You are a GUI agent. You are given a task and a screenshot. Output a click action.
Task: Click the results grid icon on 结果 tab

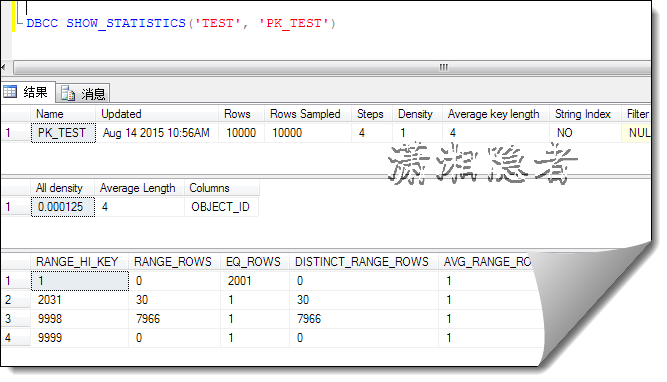click(10, 91)
